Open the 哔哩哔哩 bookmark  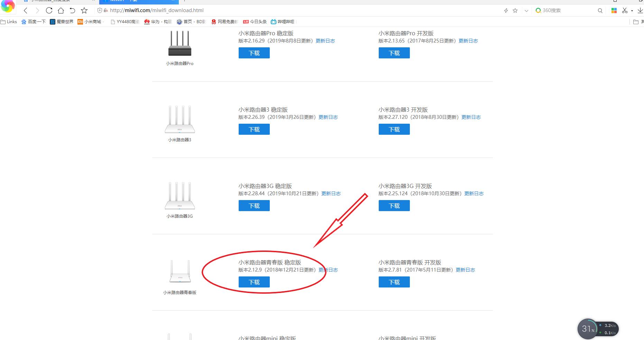284,21
